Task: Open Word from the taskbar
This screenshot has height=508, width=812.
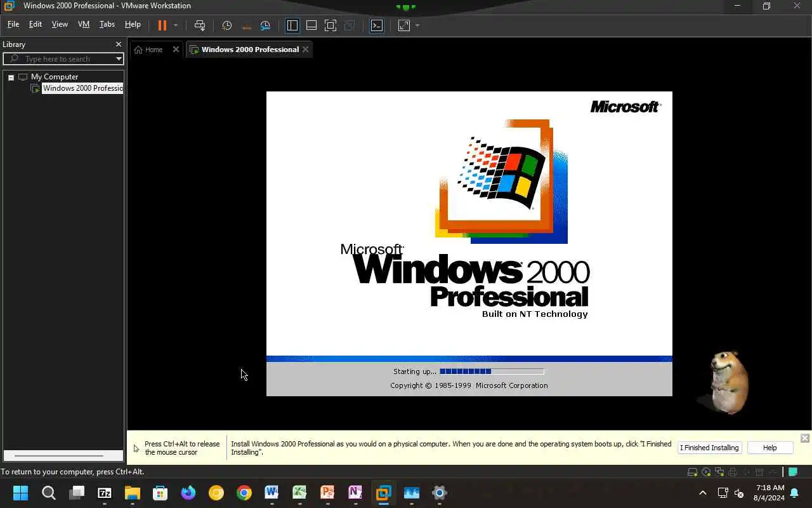Action: [x=272, y=493]
